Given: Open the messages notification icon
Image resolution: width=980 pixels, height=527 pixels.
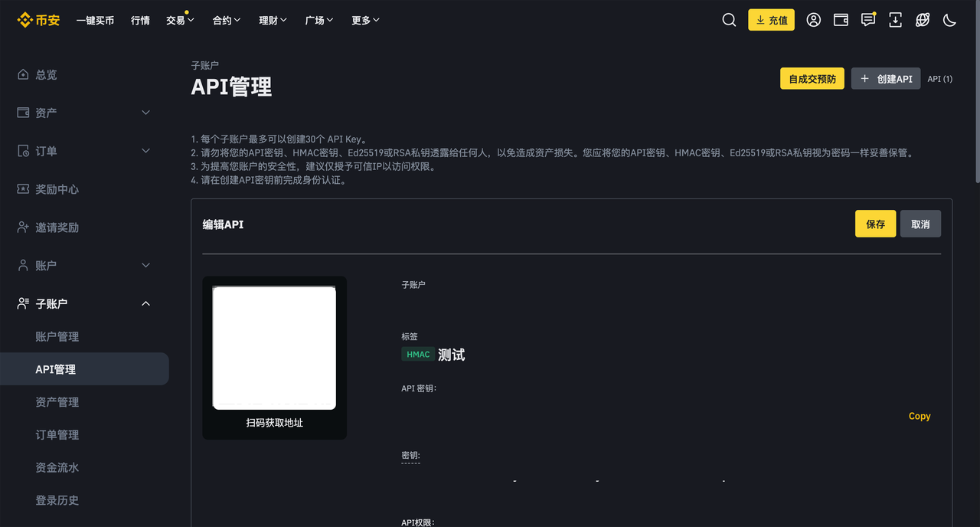Looking at the screenshot, I should (867, 20).
